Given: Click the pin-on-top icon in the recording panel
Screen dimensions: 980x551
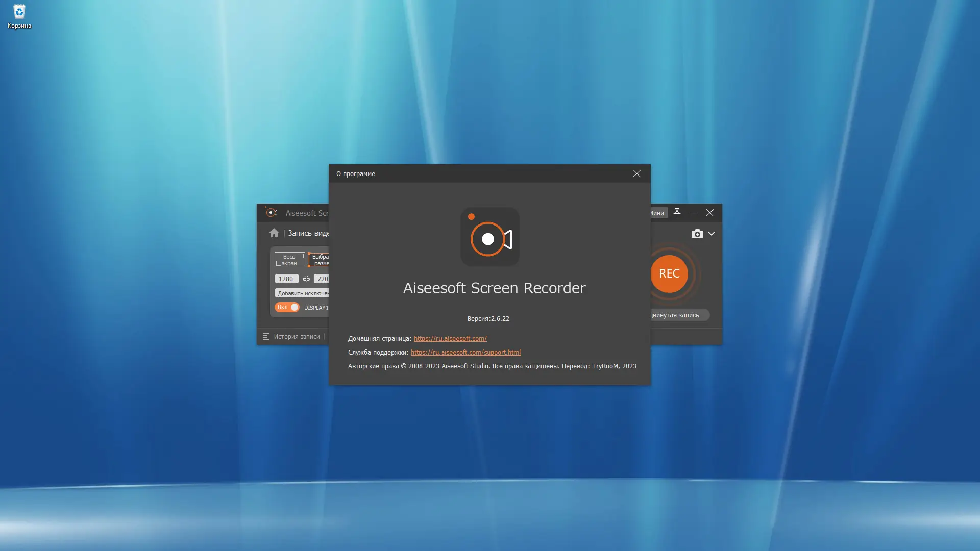Looking at the screenshot, I should tap(677, 213).
